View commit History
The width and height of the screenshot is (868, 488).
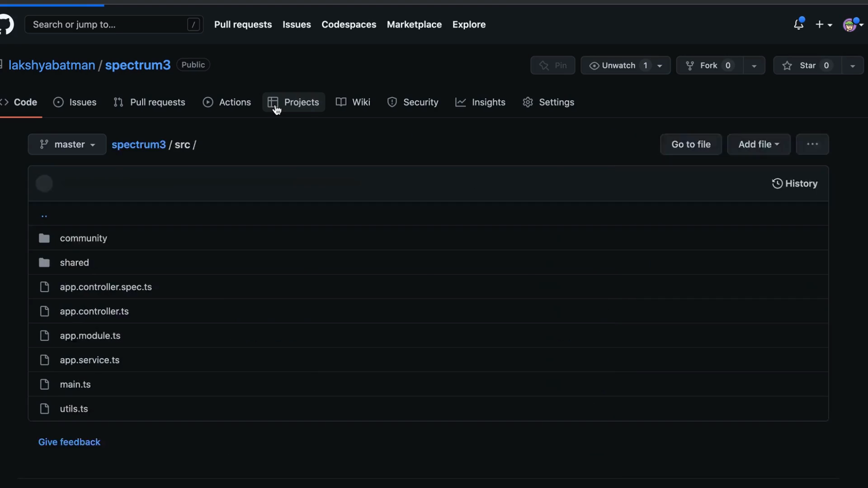coord(795,183)
